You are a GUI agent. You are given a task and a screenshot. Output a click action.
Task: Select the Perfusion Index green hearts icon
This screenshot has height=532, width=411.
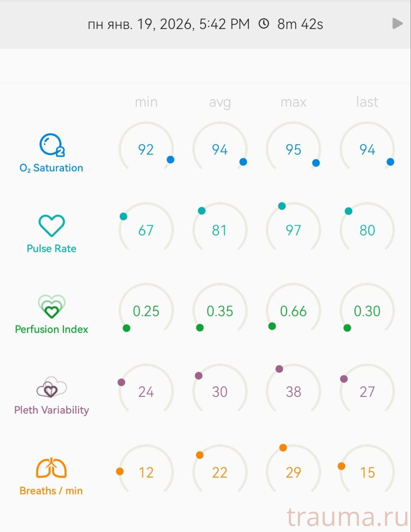51,306
